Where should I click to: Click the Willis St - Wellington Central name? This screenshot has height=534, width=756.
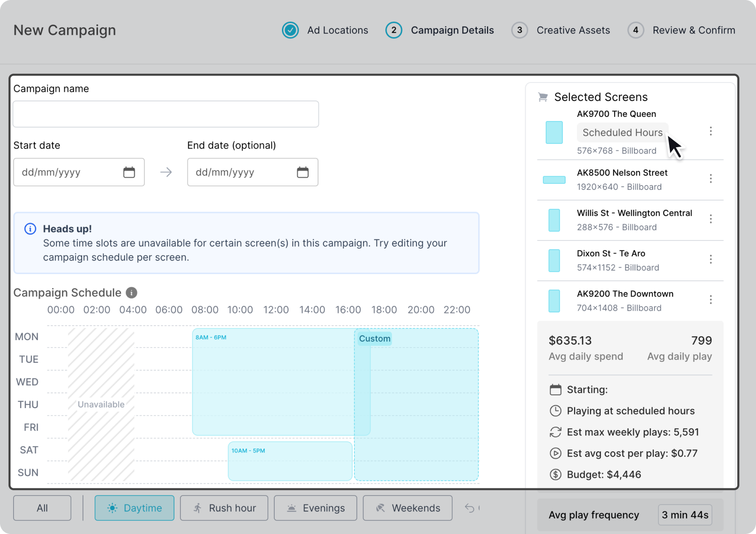[635, 213]
